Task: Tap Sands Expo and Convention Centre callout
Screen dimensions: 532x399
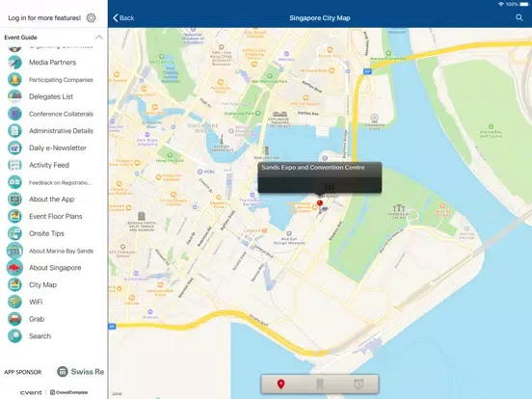Action: click(x=320, y=177)
